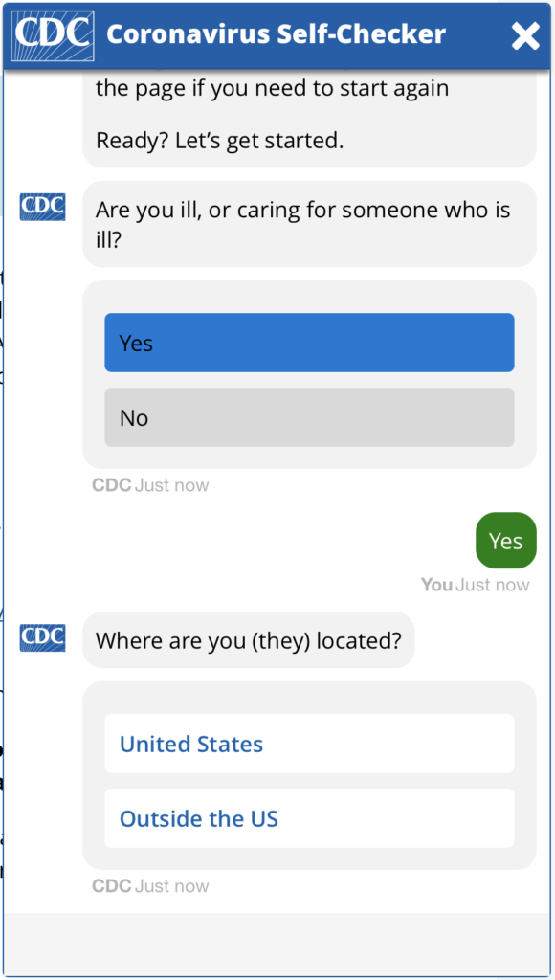
Task: Click the "Ready? Let's get started." message
Action: coord(219,141)
